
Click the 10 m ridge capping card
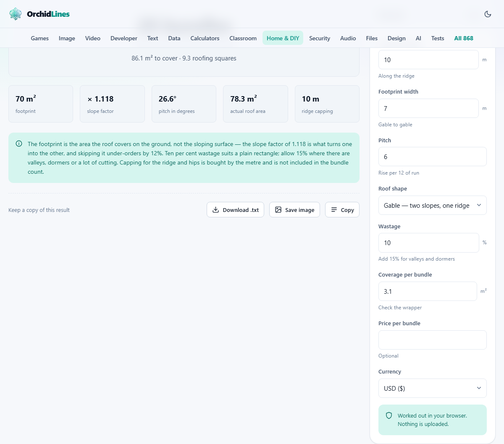coord(327,104)
